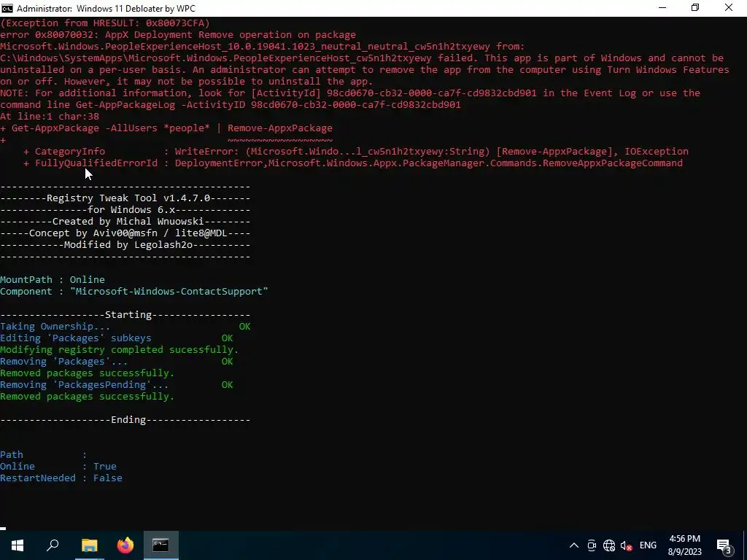Click the 'Created by Michal Wnuowski' line

click(x=125, y=222)
